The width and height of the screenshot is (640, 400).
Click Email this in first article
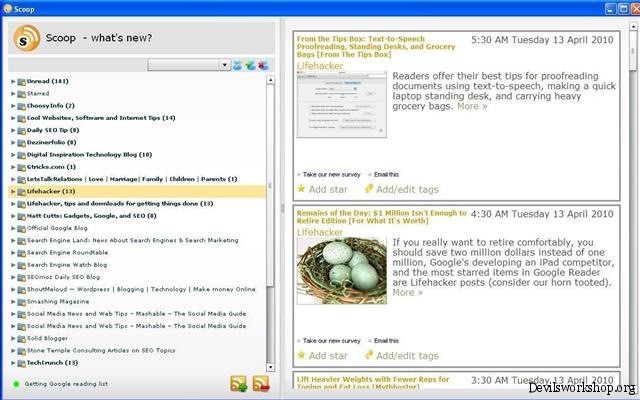coord(387,174)
